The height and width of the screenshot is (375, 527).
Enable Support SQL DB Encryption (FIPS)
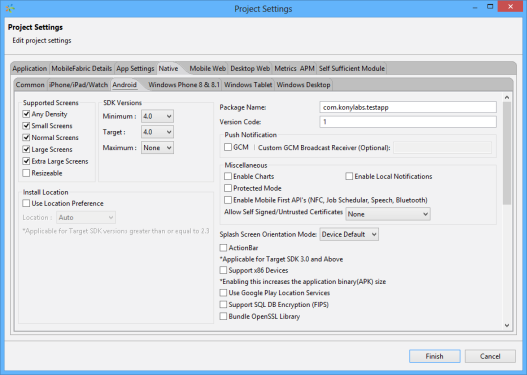223,304
